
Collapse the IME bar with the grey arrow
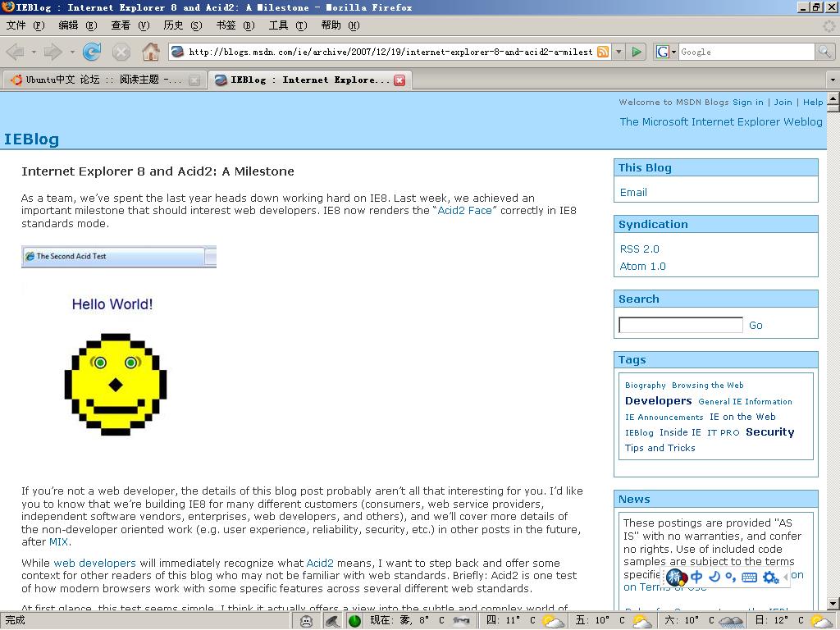click(x=786, y=577)
